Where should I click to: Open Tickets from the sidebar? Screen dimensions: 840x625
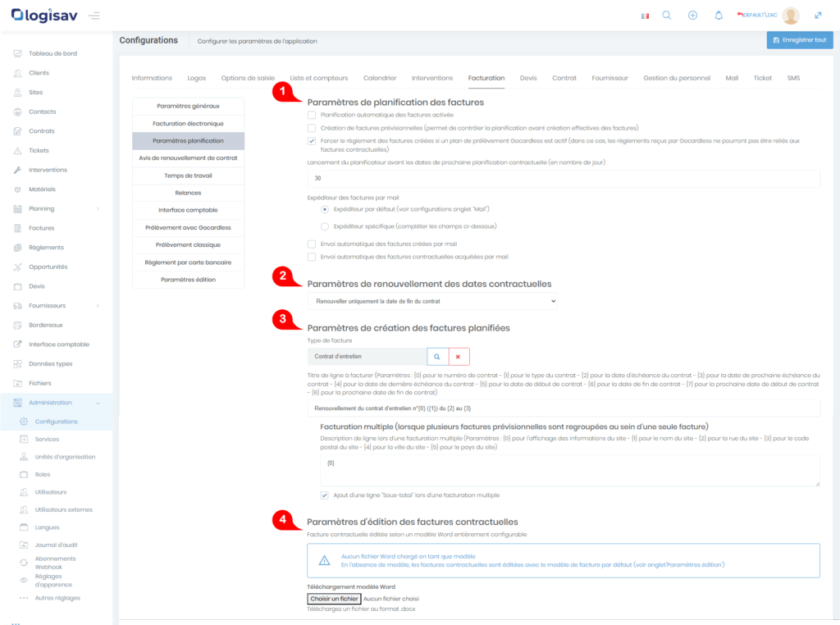39,151
